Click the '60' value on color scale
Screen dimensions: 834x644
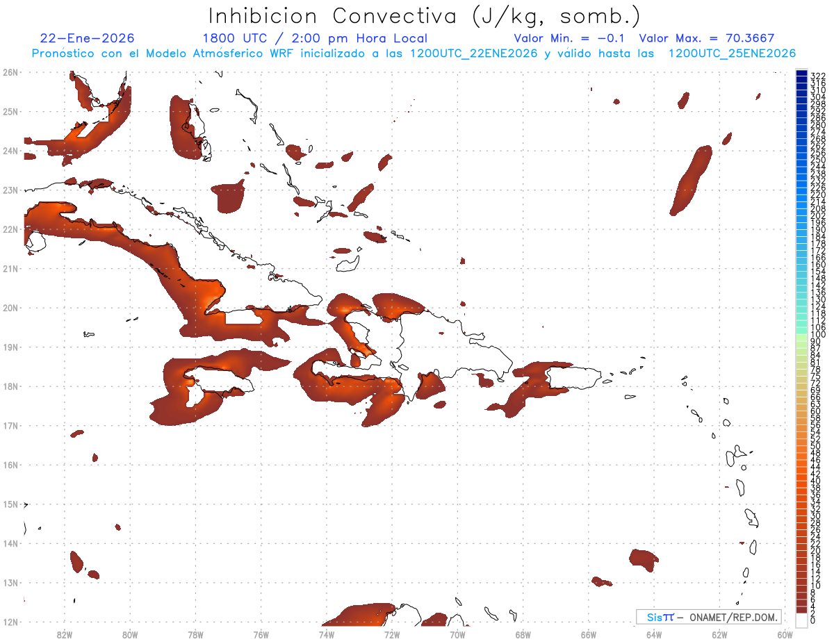(x=816, y=411)
